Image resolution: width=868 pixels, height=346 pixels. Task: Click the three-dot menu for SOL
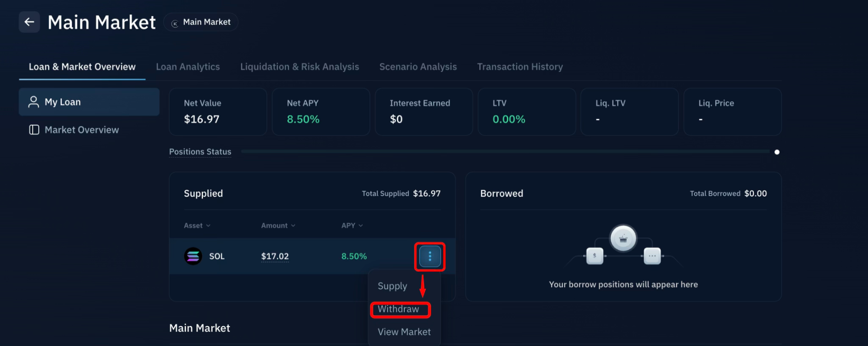point(430,256)
